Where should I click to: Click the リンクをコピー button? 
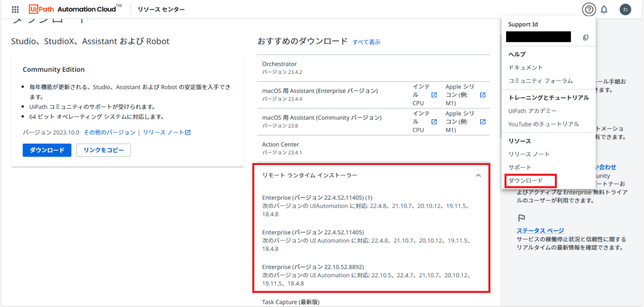coord(103,150)
